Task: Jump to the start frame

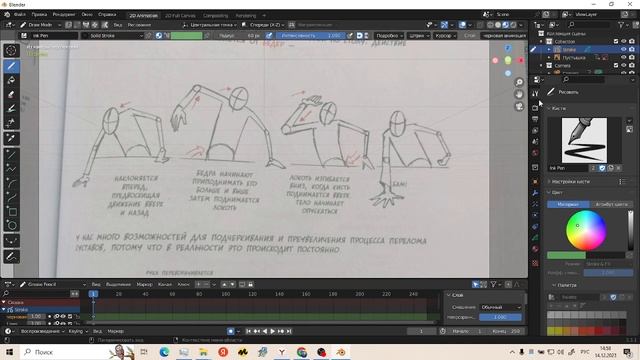Action: pyautogui.click(x=248, y=331)
